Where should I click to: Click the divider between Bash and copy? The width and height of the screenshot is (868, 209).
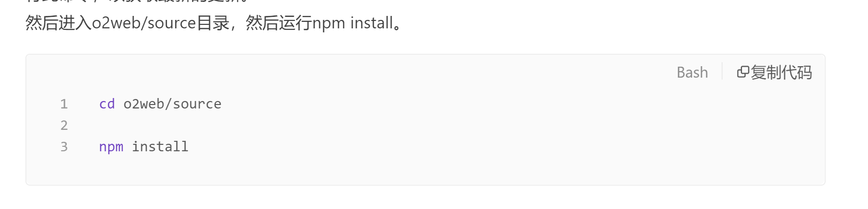pos(722,72)
